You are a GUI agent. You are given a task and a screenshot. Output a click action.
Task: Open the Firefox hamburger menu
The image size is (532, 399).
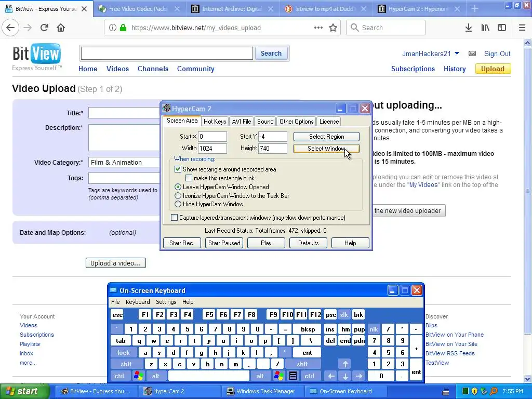click(x=522, y=28)
